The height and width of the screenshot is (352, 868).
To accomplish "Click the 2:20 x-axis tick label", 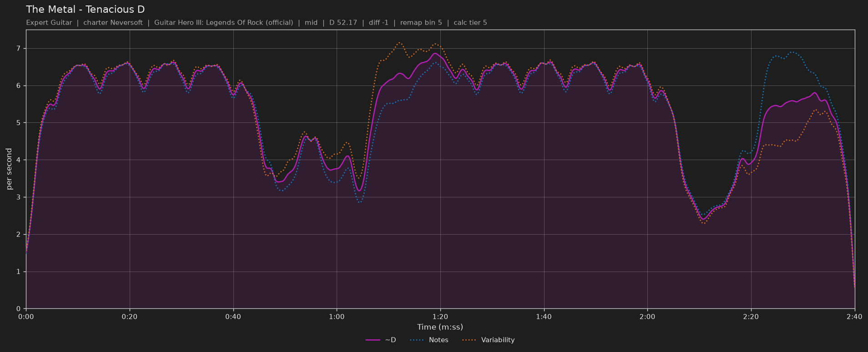I will 751,317.
